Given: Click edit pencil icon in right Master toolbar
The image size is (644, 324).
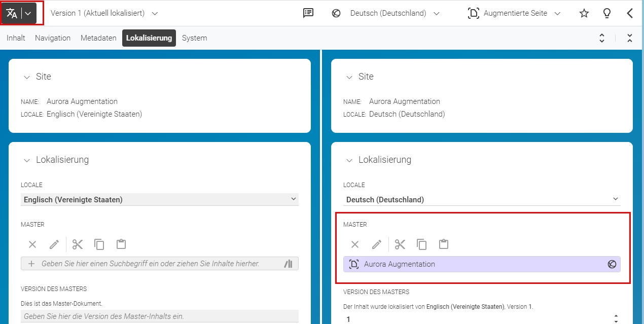Looking at the screenshot, I should pos(377,244).
